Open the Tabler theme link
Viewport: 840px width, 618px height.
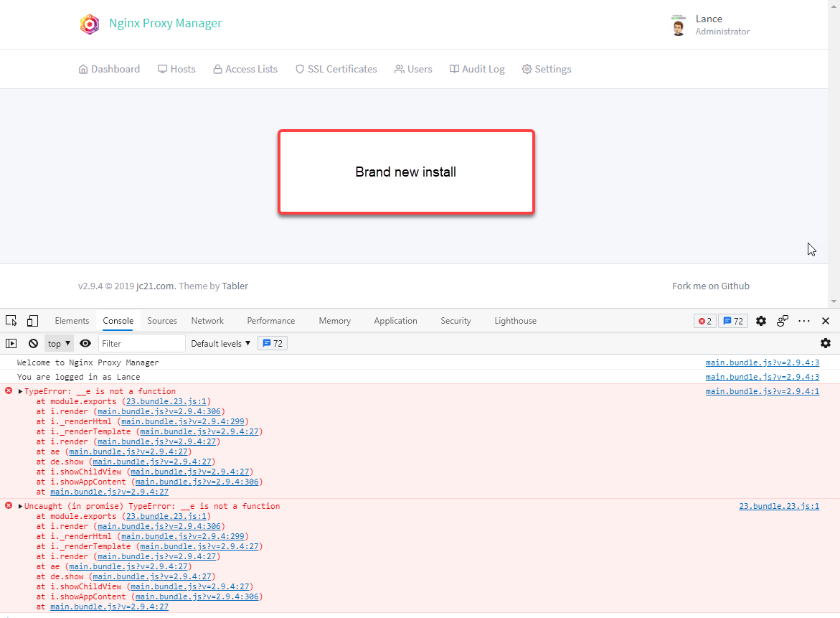[x=235, y=286]
